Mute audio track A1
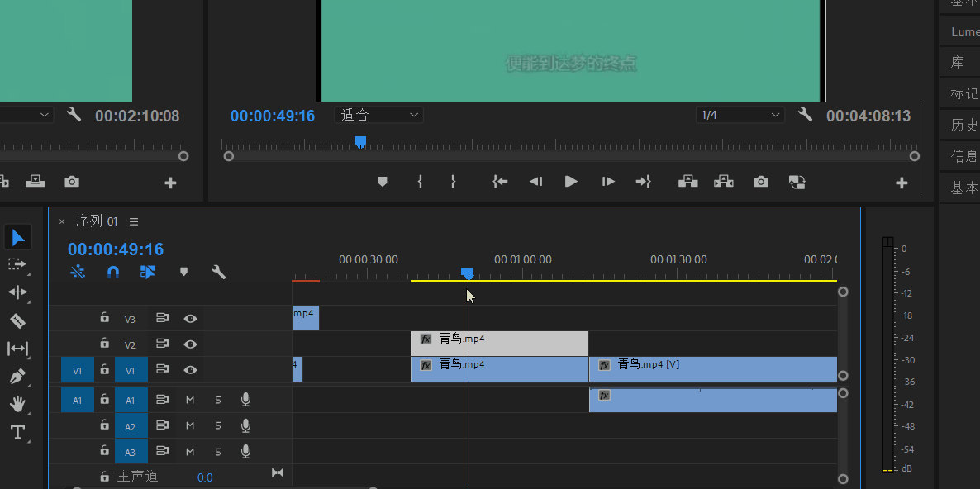Screen dimensions: 980x489 [x=190, y=400]
